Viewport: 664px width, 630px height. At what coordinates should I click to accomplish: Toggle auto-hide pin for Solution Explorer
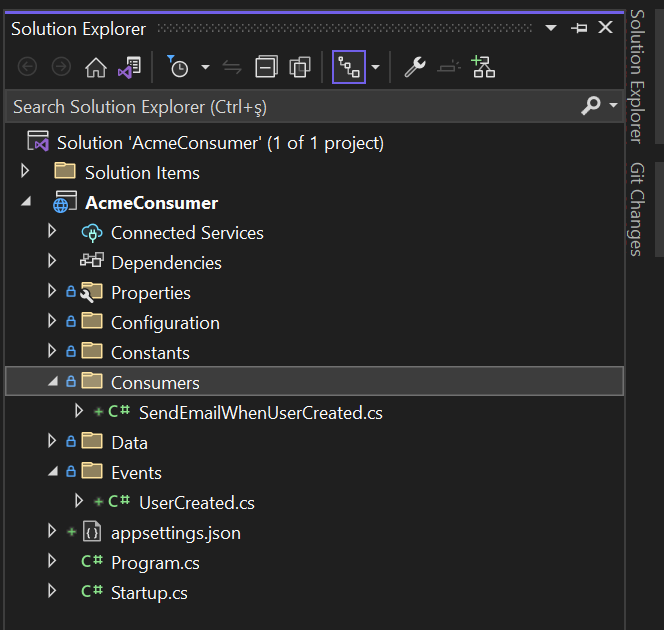(x=579, y=28)
